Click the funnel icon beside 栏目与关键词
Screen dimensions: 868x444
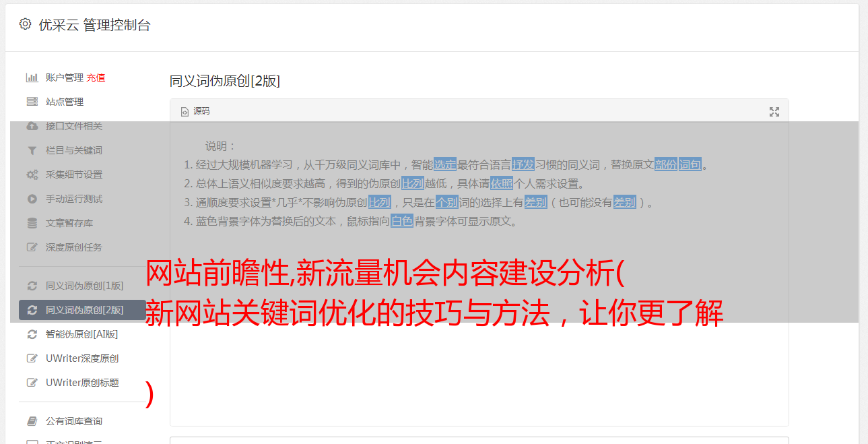(x=32, y=150)
